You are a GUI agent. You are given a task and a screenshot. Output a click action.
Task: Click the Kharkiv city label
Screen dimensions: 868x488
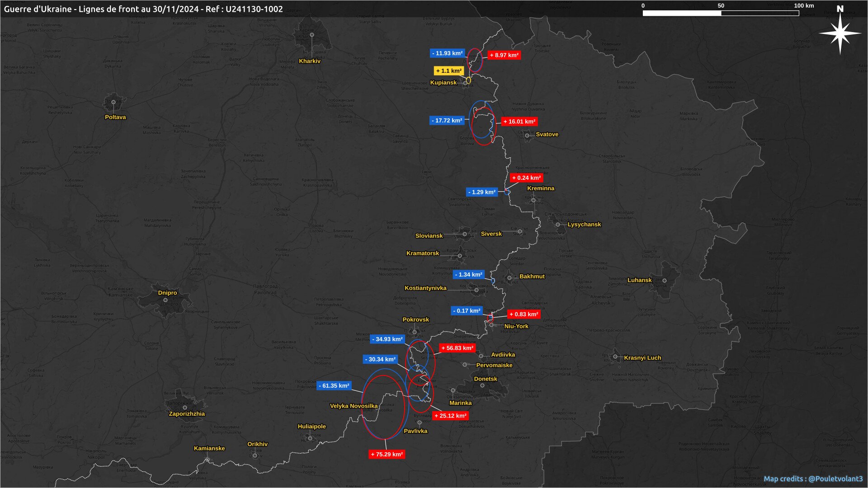pos(310,61)
